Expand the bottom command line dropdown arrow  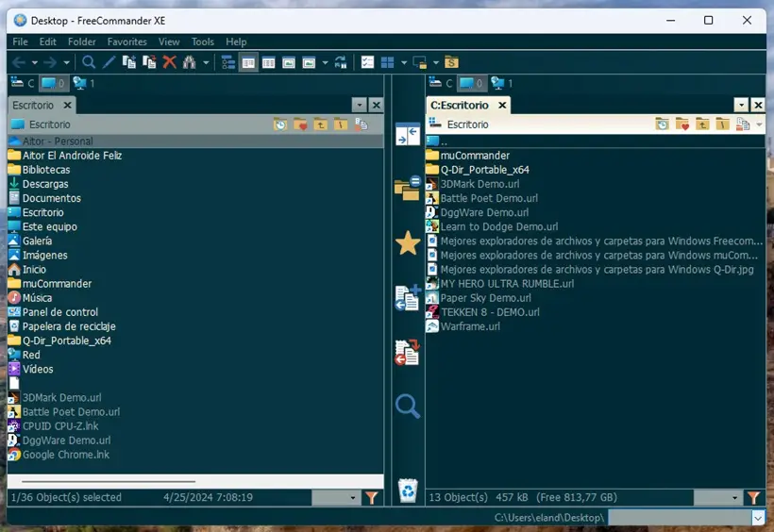coord(758,517)
